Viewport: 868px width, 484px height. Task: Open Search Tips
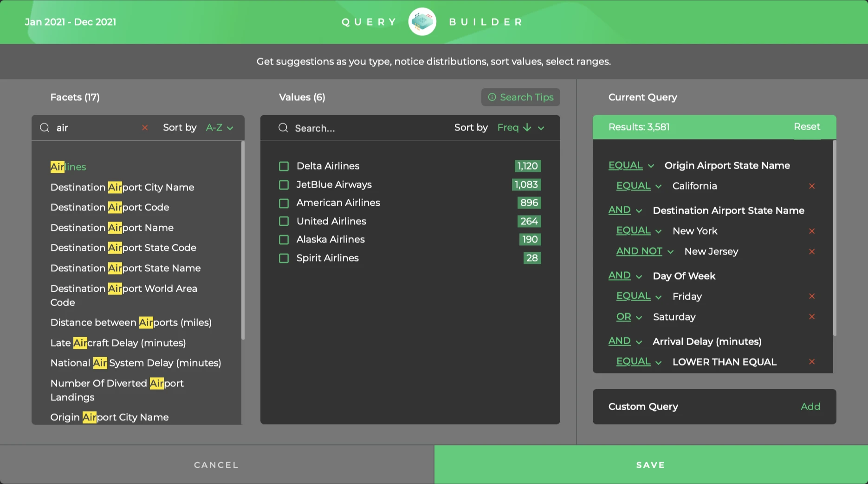pyautogui.click(x=521, y=97)
